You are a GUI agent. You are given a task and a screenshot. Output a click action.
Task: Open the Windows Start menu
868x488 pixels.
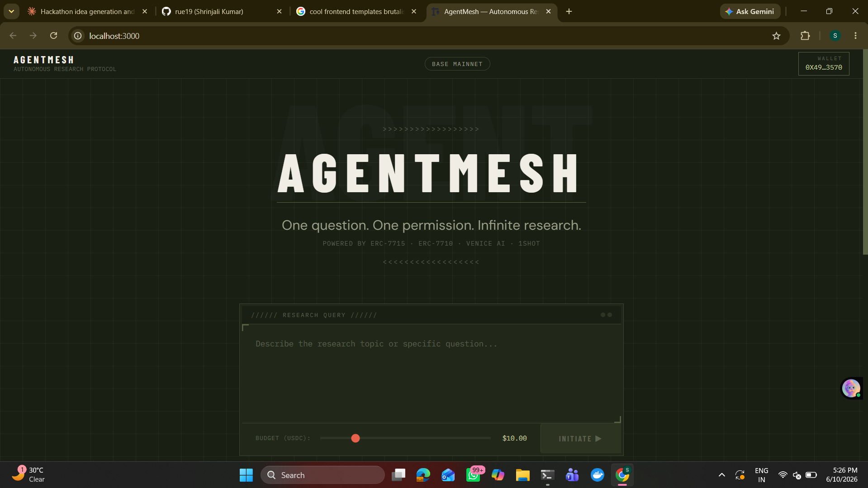pos(246,475)
